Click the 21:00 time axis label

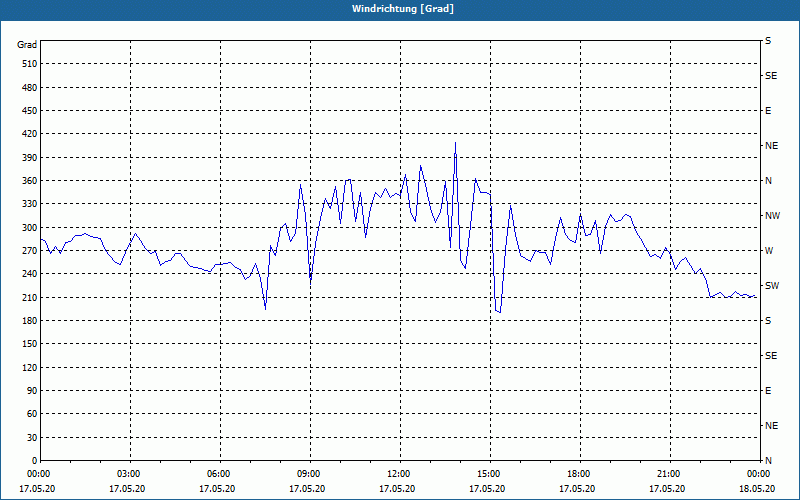(669, 474)
